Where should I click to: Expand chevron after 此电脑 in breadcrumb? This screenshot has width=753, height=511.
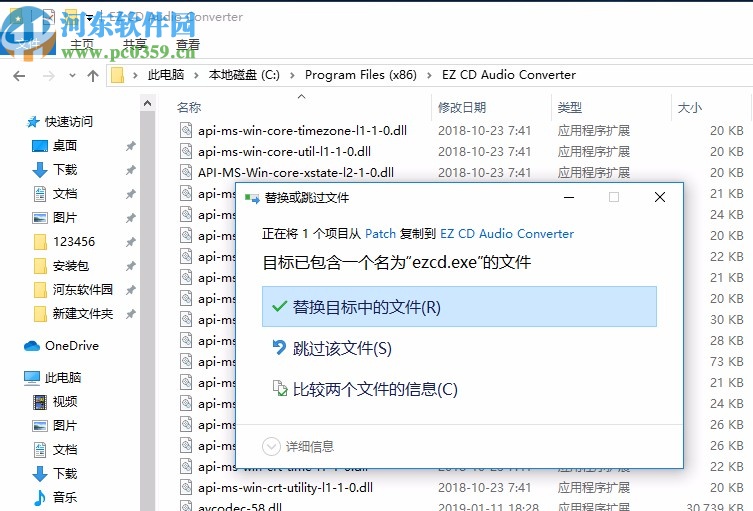[196, 75]
